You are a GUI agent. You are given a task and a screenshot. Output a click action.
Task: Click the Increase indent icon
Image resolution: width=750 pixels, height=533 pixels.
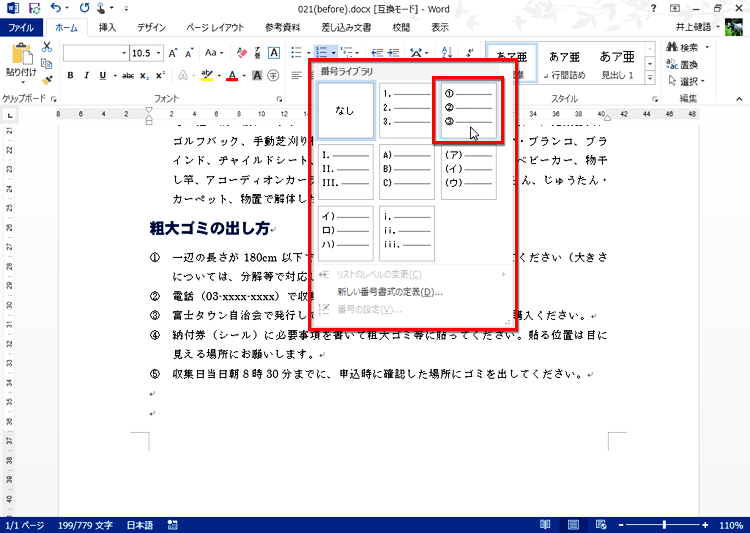coord(394,53)
